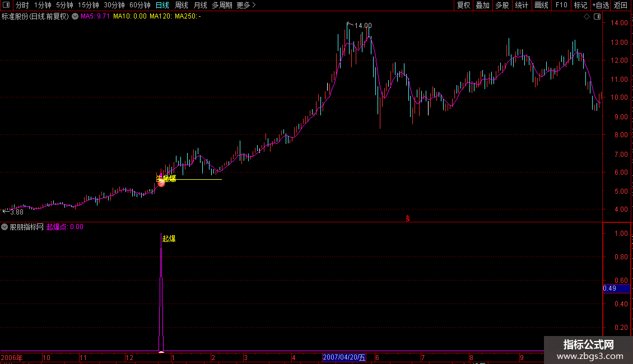Open the 复权 adjustment option

[x=463, y=5]
